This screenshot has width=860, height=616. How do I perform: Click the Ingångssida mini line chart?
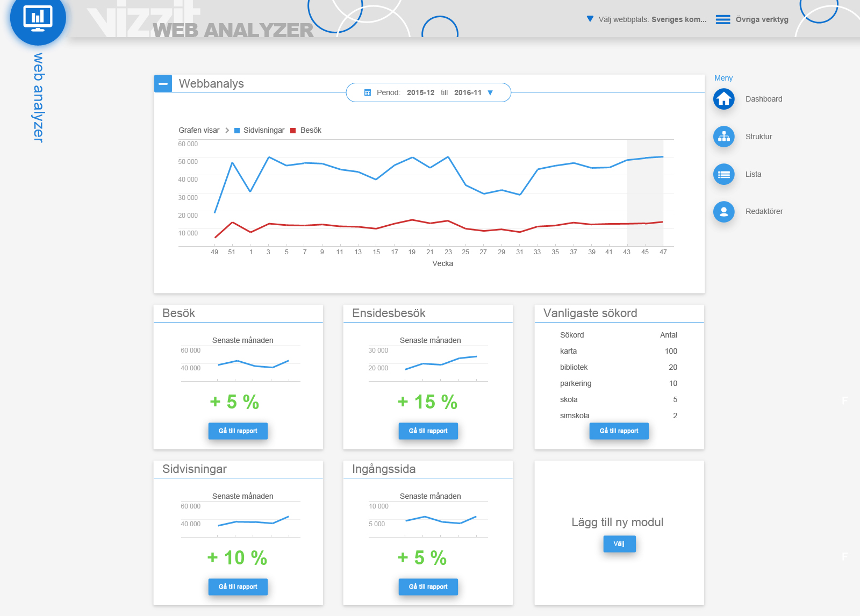(428, 520)
